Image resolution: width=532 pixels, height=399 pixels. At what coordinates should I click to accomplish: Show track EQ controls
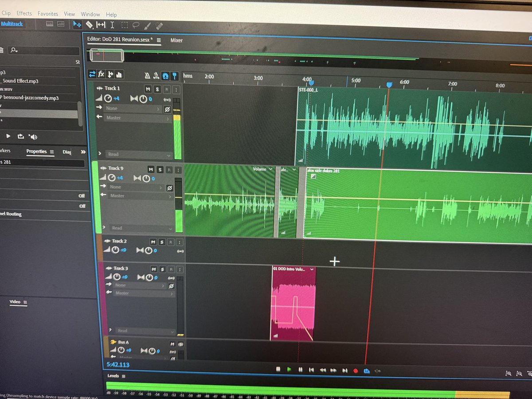tap(119, 74)
